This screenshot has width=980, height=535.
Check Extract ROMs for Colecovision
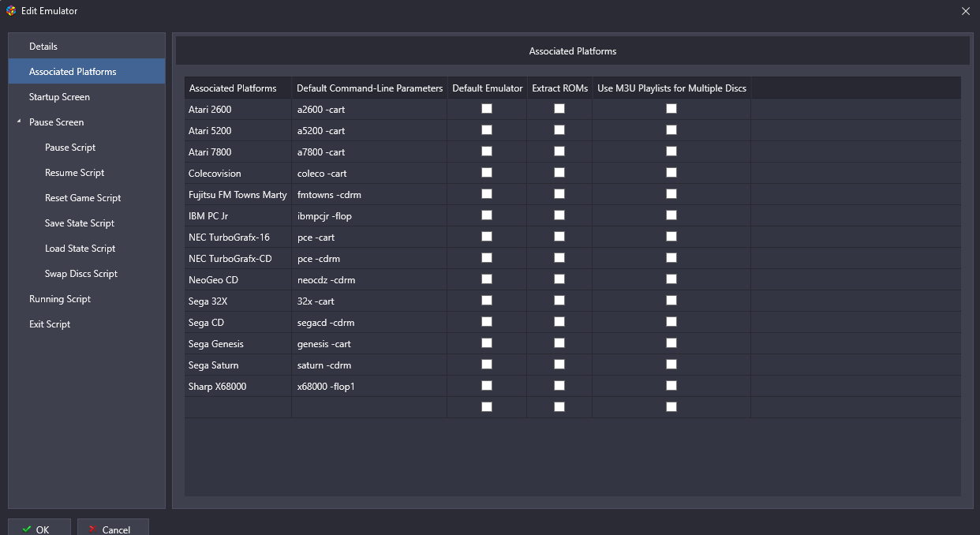pyautogui.click(x=559, y=173)
